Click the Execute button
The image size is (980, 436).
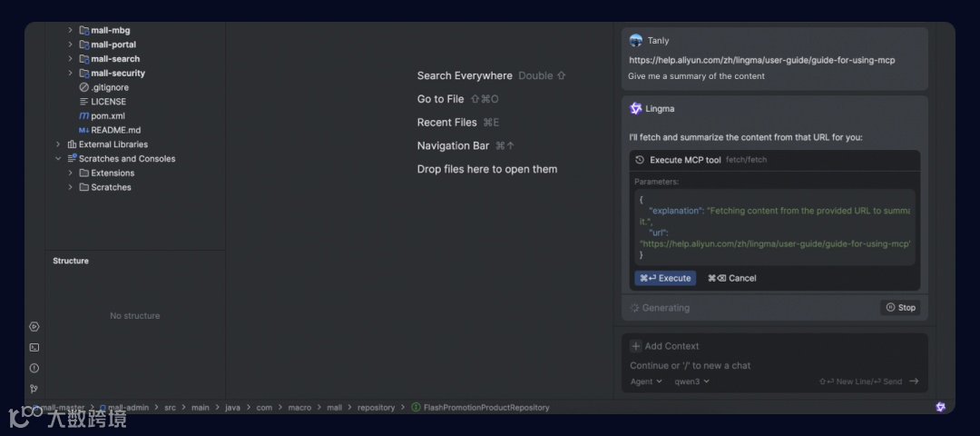click(x=665, y=278)
